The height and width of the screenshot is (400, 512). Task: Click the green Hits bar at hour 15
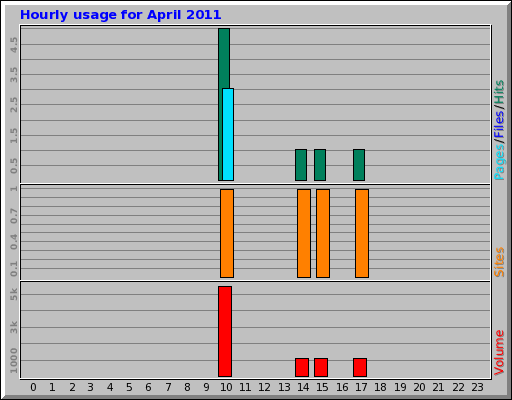(x=320, y=165)
